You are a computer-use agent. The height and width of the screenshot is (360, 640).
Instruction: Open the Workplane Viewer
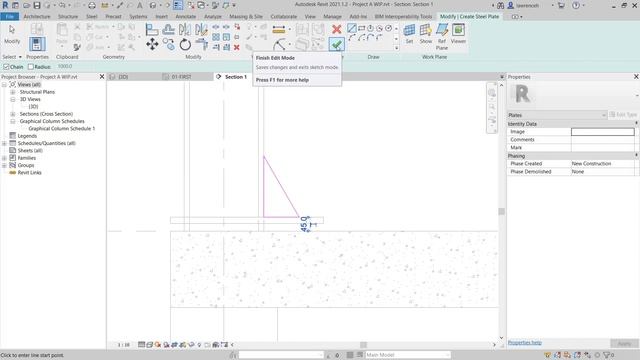[x=458, y=33]
